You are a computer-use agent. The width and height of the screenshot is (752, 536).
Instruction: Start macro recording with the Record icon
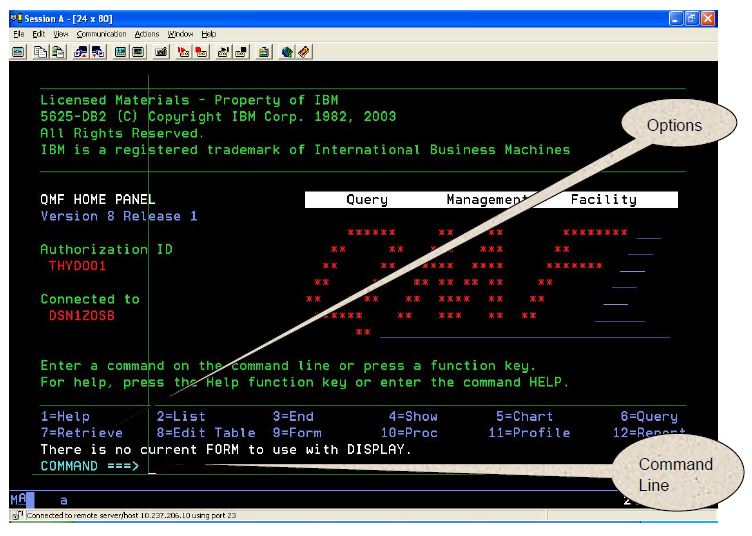[x=183, y=52]
